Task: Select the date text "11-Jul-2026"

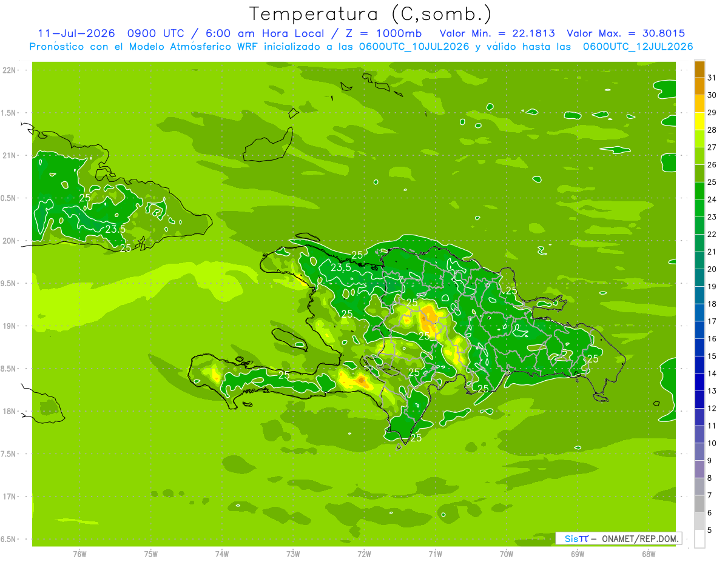Action: (76, 33)
